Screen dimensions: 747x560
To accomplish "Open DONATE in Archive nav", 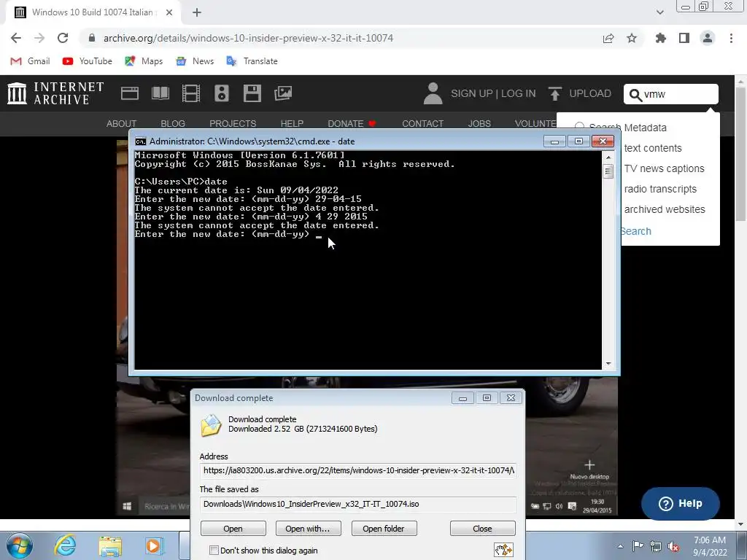I will click(x=352, y=124).
